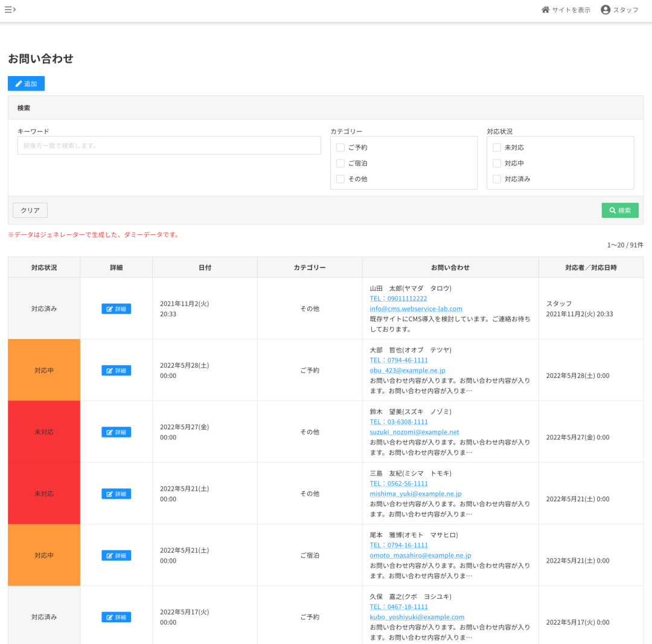The image size is (652, 644).
Task: Click the 追加 button with pencil icon
Action: click(x=26, y=84)
